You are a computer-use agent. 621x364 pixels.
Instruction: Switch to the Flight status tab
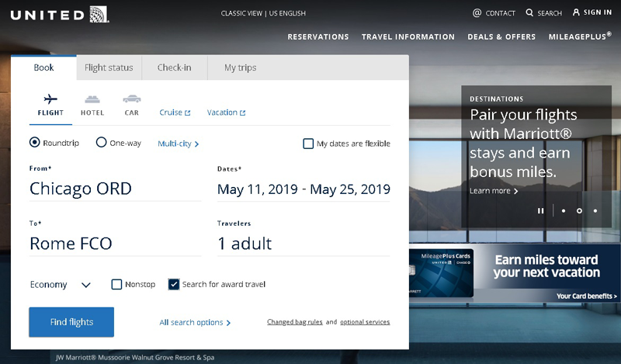click(109, 68)
